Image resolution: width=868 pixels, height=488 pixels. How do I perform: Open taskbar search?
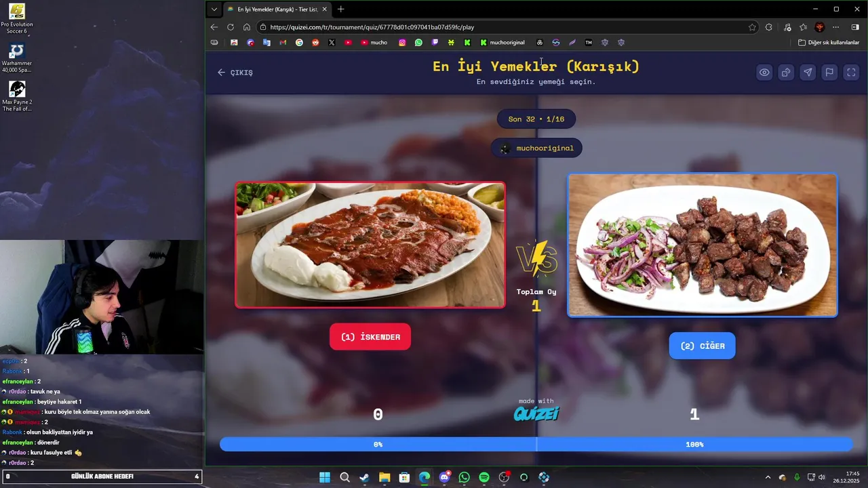click(344, 477)
